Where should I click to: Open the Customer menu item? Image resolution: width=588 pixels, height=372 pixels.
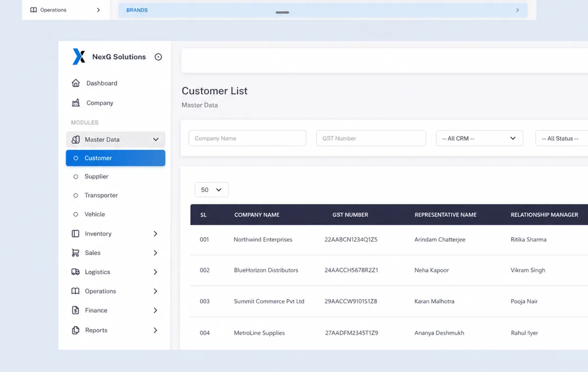[116, 158]
